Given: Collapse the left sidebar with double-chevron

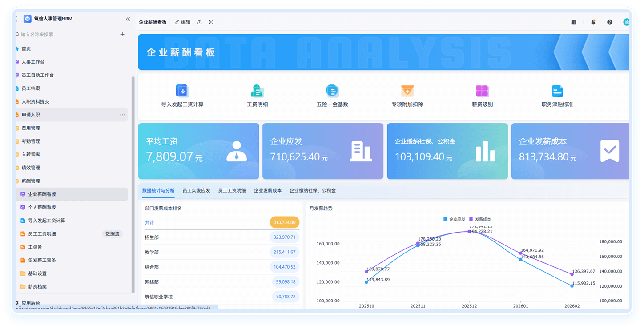Looking at the screenshot, I should click(x=128, y=19).
